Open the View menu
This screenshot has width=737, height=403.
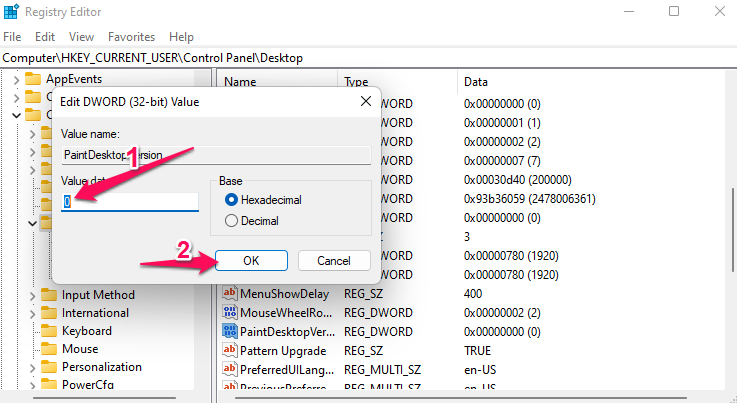point(81,37)
